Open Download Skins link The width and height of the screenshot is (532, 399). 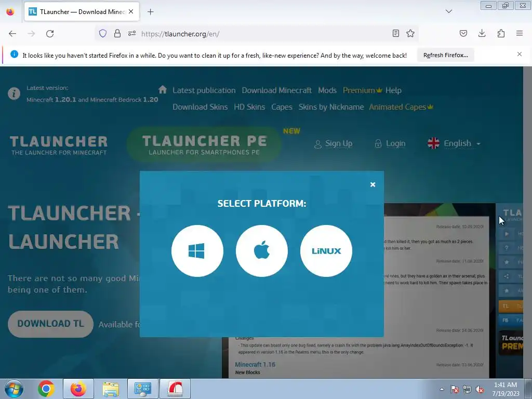(x=200, y=107)
